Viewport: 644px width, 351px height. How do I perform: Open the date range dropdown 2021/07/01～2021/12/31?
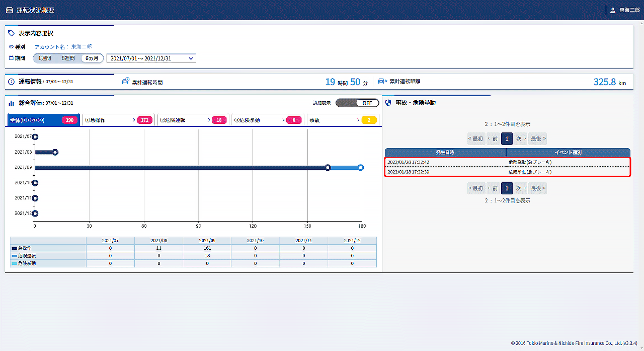pos(151,58)
